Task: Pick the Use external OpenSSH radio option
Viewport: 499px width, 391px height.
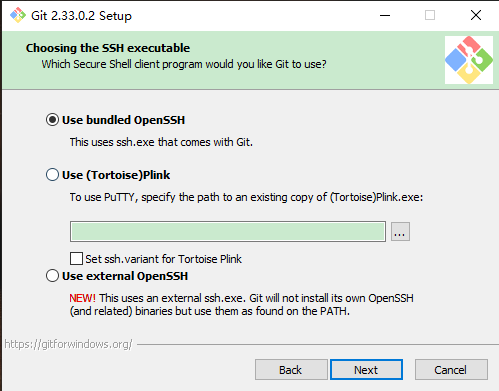Action: [52, 276]
